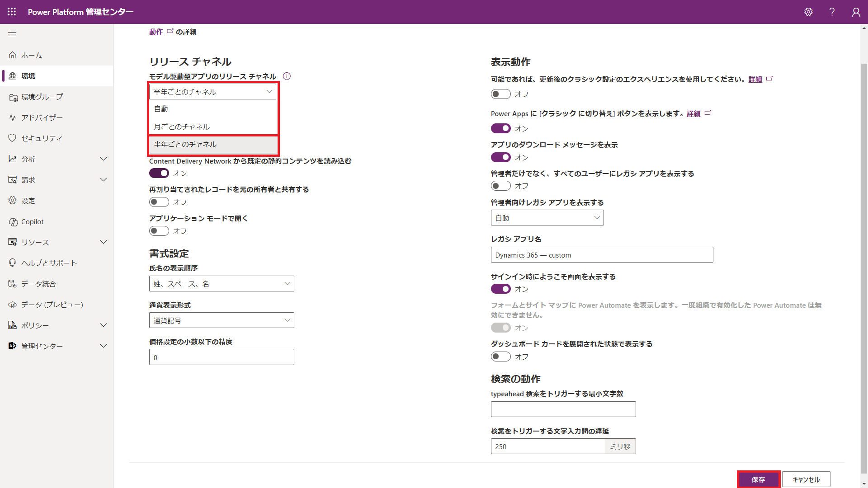This screenshot has width=868, height=488.
Task: Toggle Content Delivery Network static content switch
Action: pos(159,173)
